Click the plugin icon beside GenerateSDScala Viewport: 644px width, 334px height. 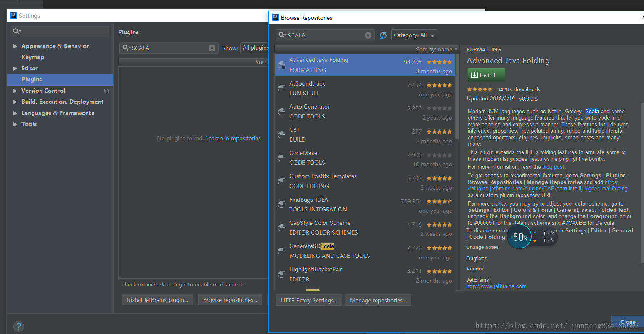[x=282, y=251]
